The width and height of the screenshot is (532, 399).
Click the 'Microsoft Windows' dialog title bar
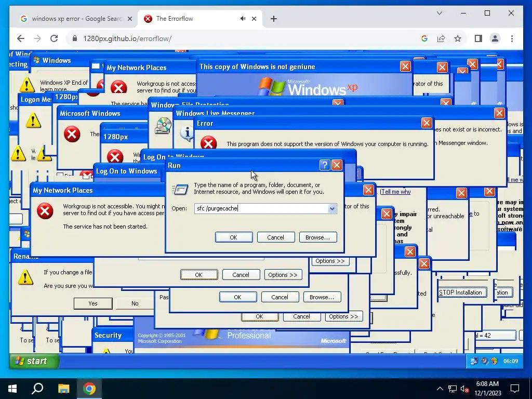point(102,113)
